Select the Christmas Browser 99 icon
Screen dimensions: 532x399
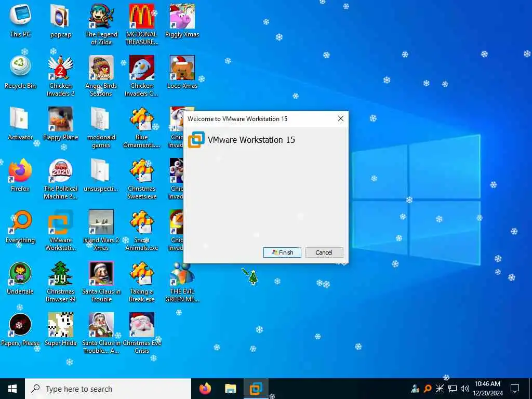(60, 282)
